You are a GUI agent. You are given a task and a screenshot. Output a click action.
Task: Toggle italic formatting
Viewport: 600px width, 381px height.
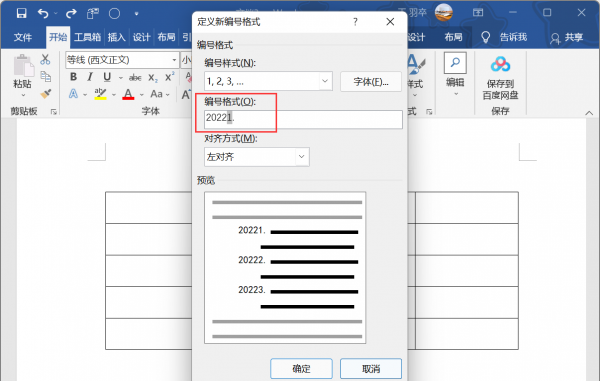90,77
